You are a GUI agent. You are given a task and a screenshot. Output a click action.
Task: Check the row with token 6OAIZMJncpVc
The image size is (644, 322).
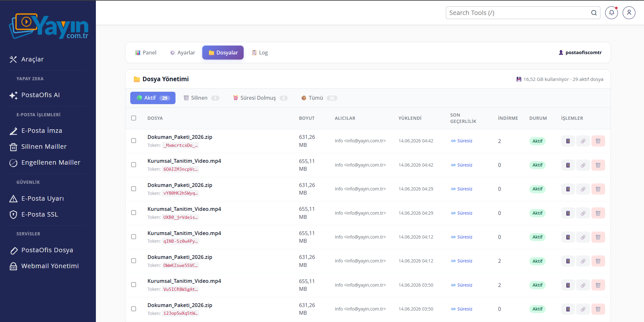pyautogui.click(x=134, y=165)
